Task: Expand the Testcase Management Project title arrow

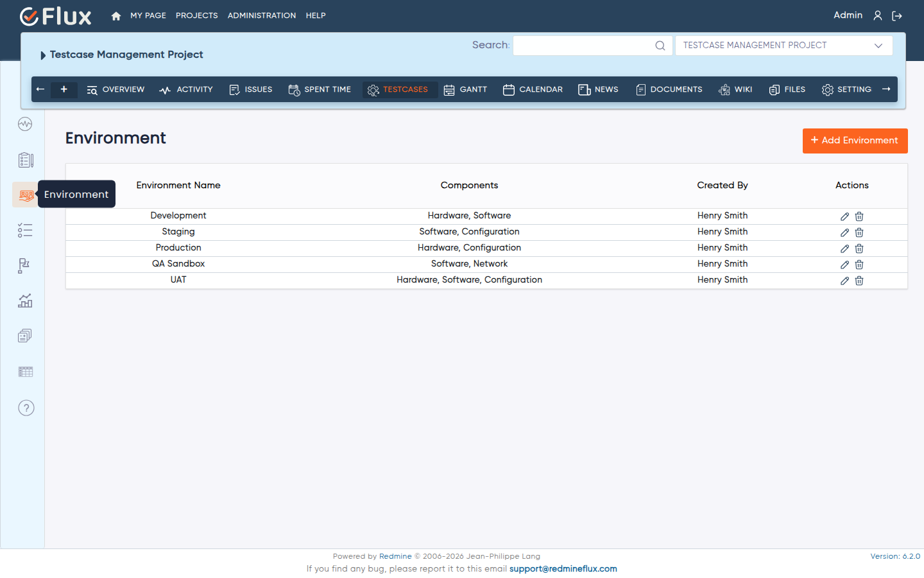Action: click(x=43, y=55)
